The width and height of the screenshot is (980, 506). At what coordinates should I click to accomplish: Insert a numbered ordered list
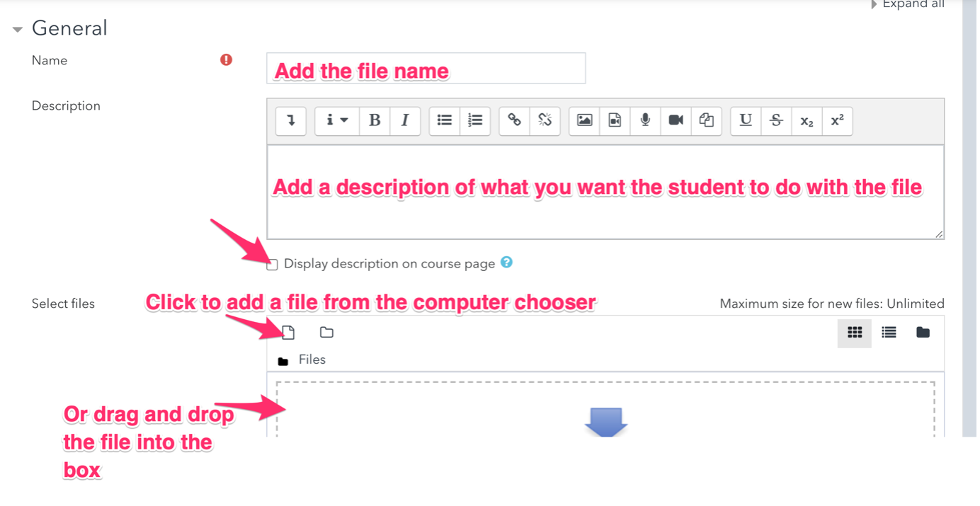point(475,120)
